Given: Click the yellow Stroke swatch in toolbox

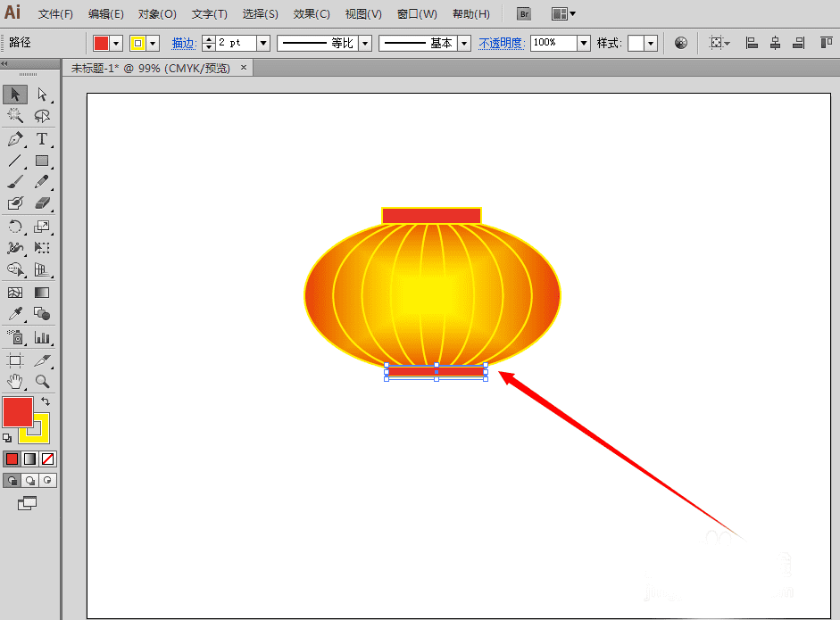Looking at the screenshot, I should point(42,435).
